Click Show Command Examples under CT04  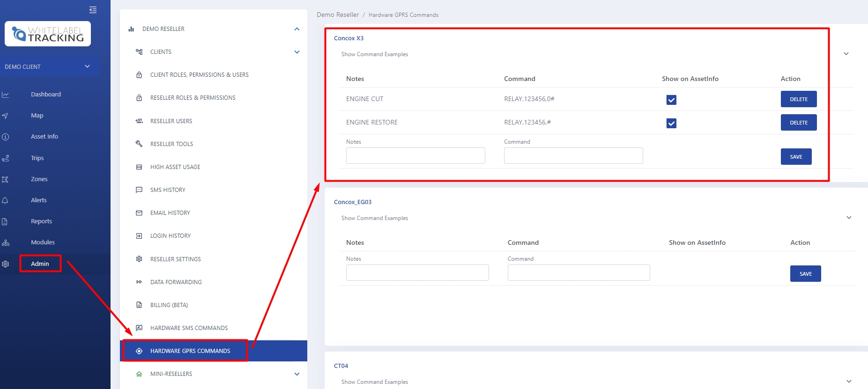coord(375,382)
